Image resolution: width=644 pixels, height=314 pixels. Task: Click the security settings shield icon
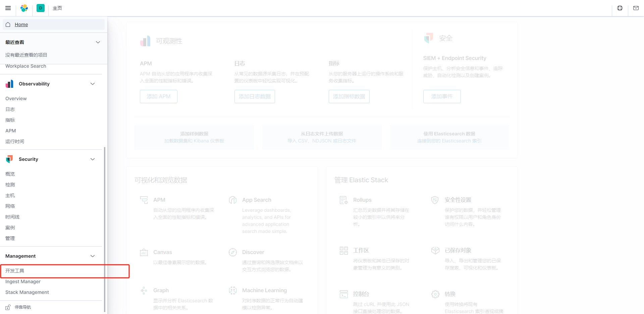pos(435,200)
